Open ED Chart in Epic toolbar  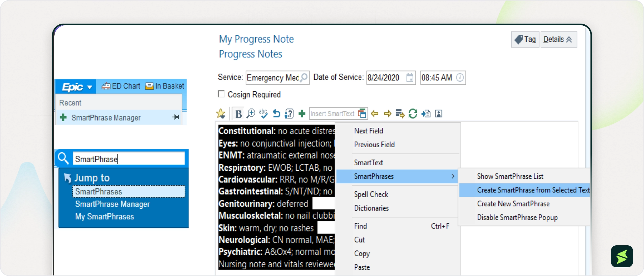121,86
